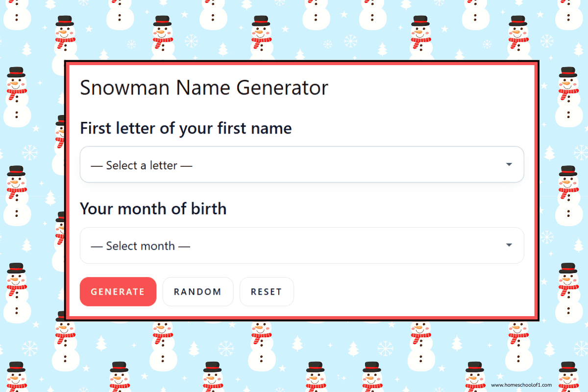The image size is (588, 392).
Task: Reset the snowman name form
Action: pos(267,292)
